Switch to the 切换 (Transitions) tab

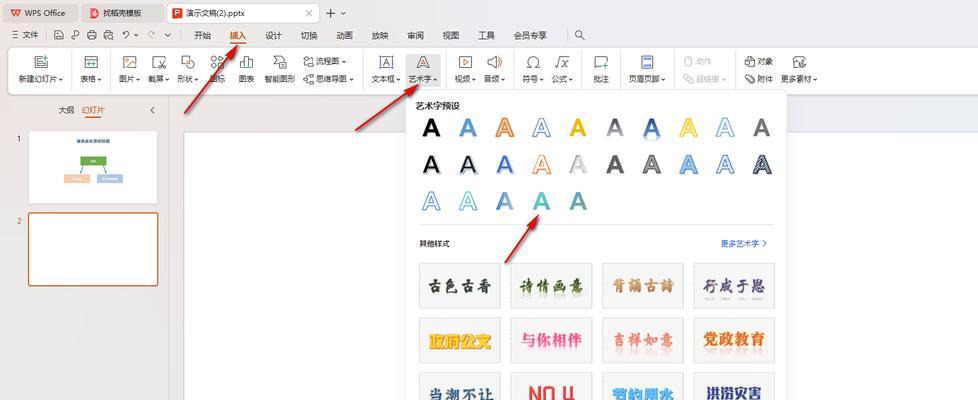point(309,36)
